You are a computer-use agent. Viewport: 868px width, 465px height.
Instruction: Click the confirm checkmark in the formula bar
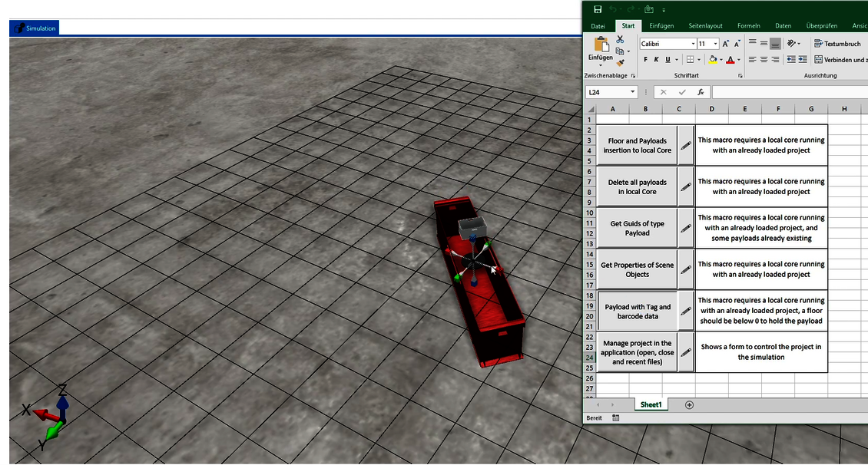682,92
